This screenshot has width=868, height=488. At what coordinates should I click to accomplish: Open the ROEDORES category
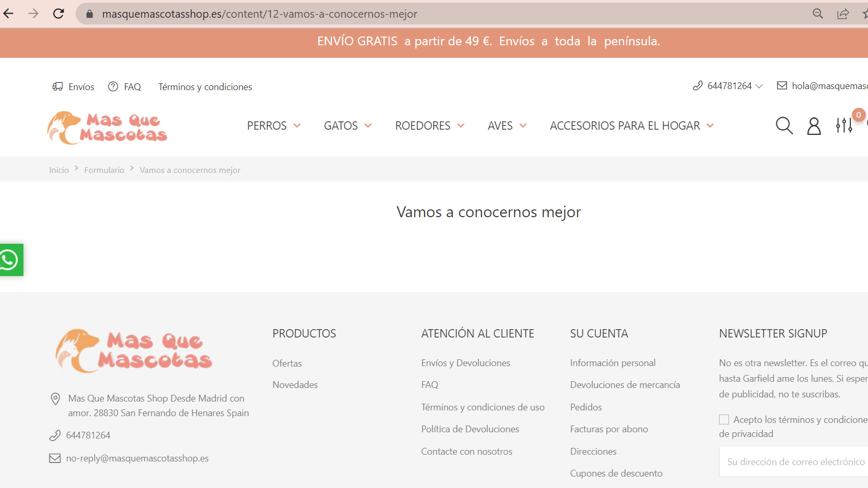423,126
